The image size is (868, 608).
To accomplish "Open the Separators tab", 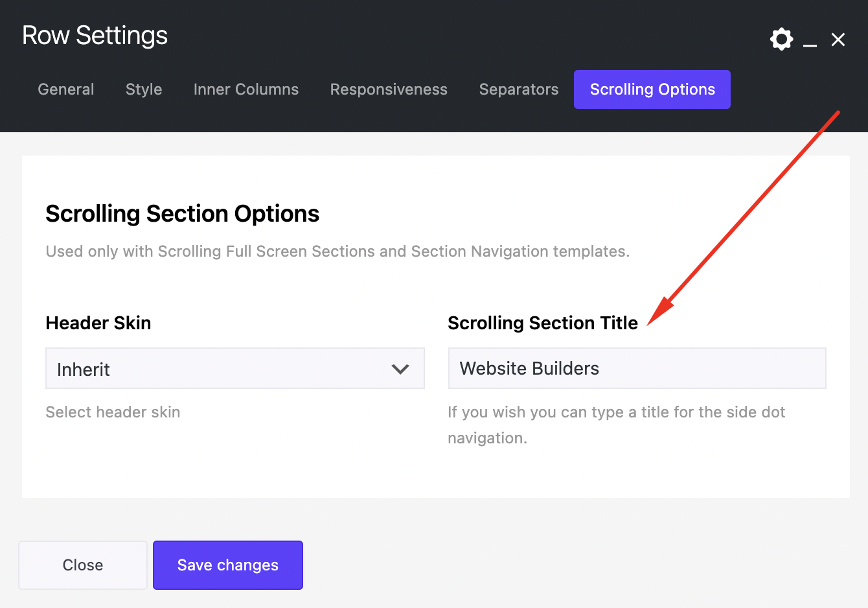I will click(x=518, y=89).
